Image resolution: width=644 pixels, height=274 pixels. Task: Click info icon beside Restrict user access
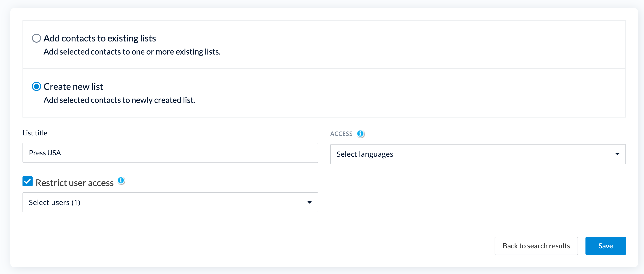(121, 180)
